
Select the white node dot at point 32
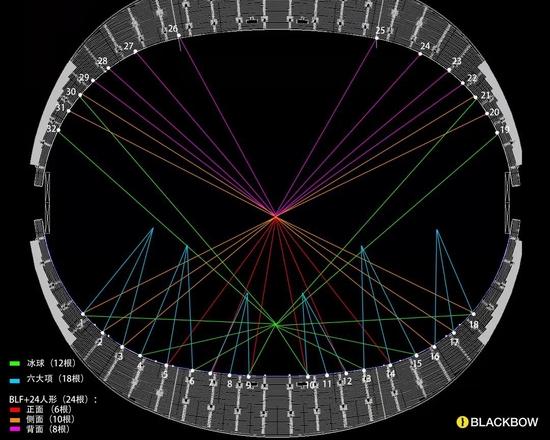[59, 130]
